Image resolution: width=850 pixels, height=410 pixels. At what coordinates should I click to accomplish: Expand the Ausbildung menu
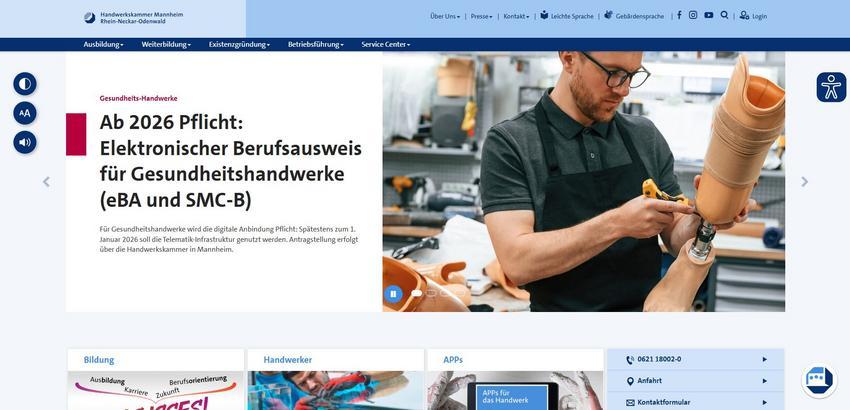coord(104,44)
